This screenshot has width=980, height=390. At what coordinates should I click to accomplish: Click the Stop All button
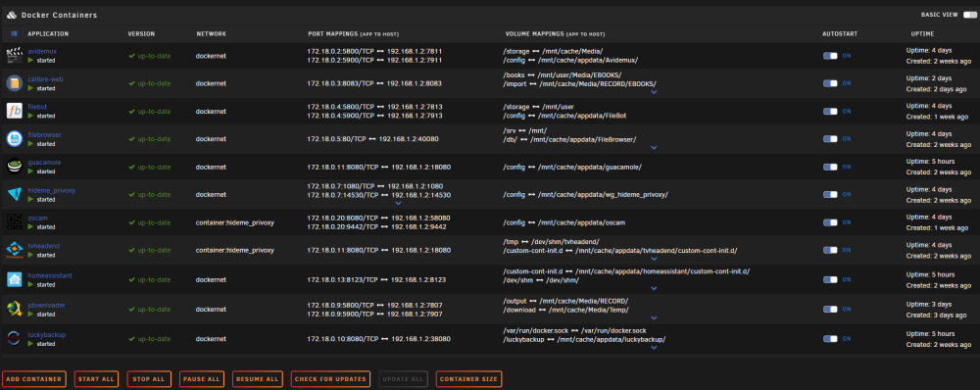coord(149,379)
